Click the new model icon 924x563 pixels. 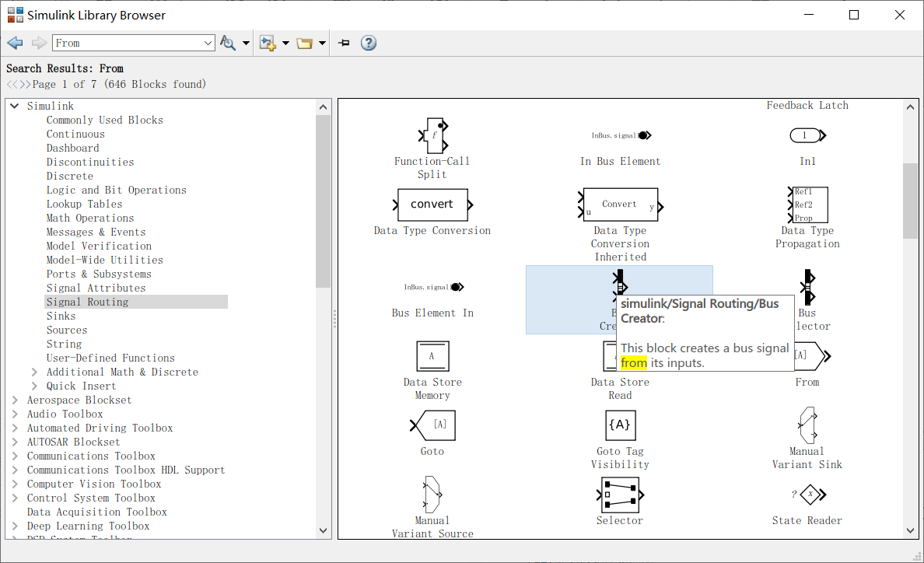pos(268,43)
